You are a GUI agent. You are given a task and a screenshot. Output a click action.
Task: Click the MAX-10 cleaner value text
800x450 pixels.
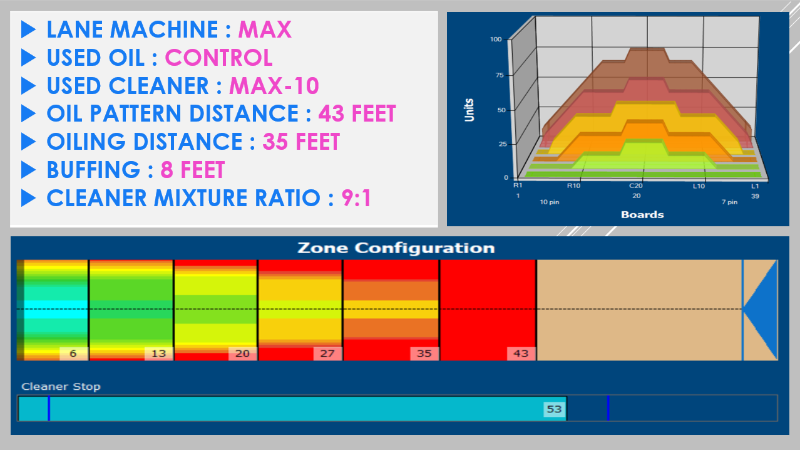coord(274,86)
